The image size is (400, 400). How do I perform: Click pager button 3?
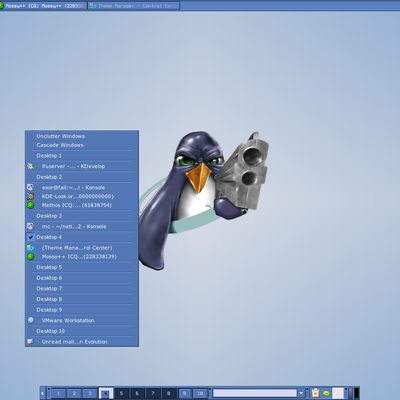pyautogui.click(x=90, y=393)
